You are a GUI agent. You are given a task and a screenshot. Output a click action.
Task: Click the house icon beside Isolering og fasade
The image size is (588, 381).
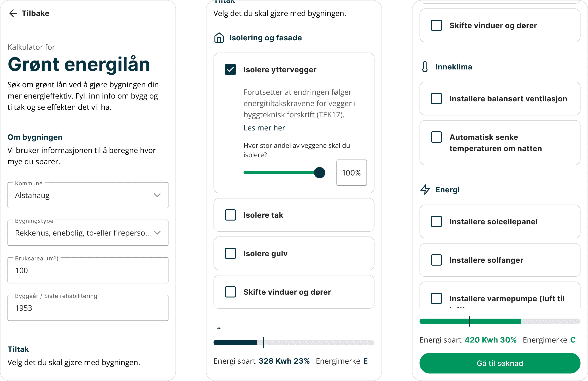point(219,38)
